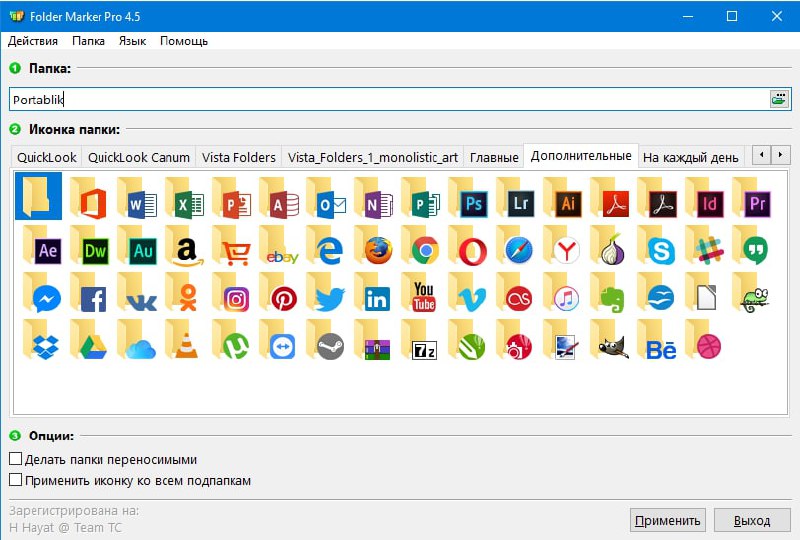Open the Действия menu

[x=33, y=41]
